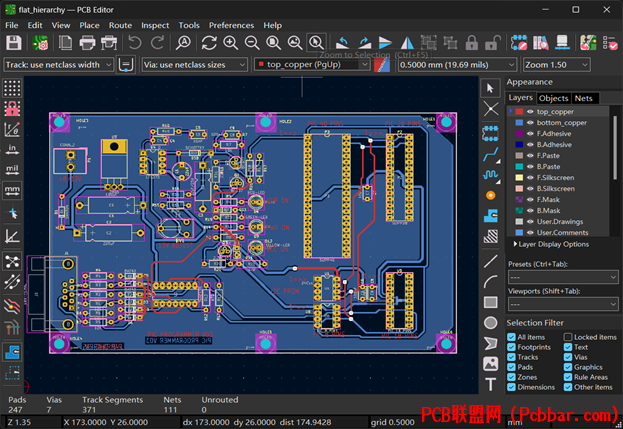Click the Plot icon

click(108, 43)
